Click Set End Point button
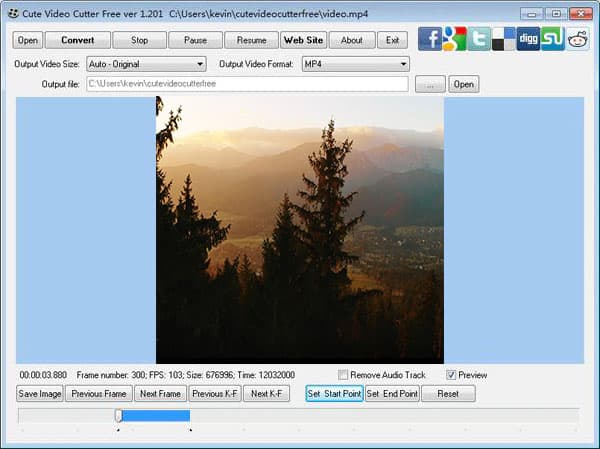The height and width of the screenshot is (449, 600). tap(392, 394)
